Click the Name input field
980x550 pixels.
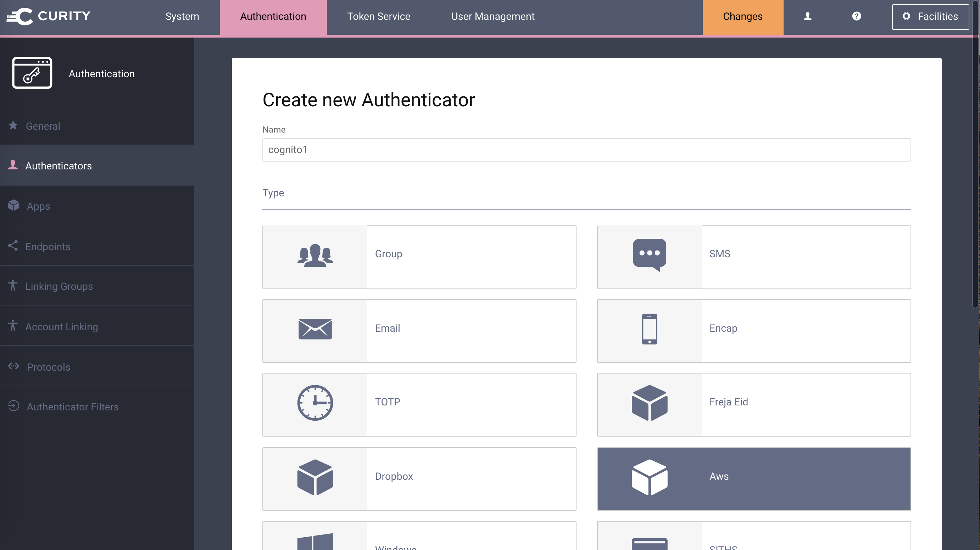(x=586, y=150)
